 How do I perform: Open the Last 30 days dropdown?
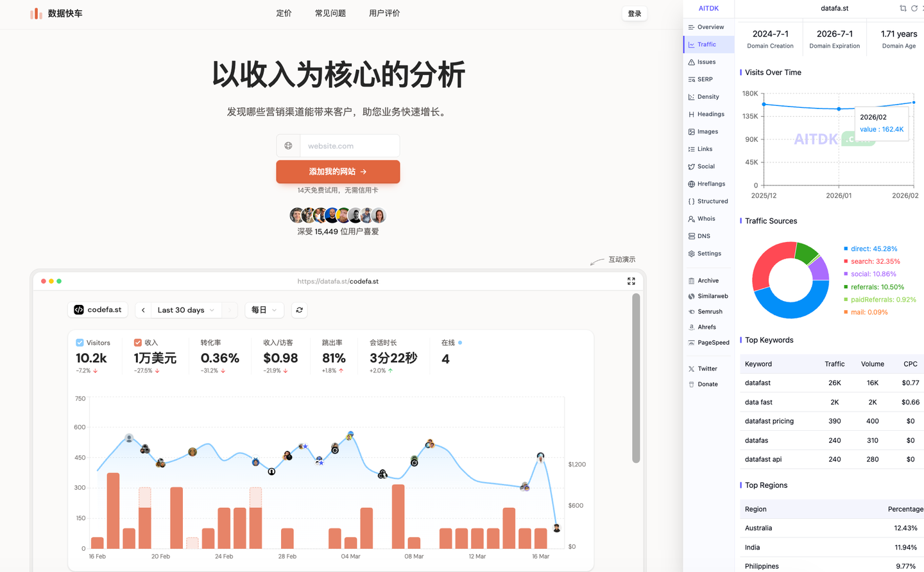(x=186, y=310)
